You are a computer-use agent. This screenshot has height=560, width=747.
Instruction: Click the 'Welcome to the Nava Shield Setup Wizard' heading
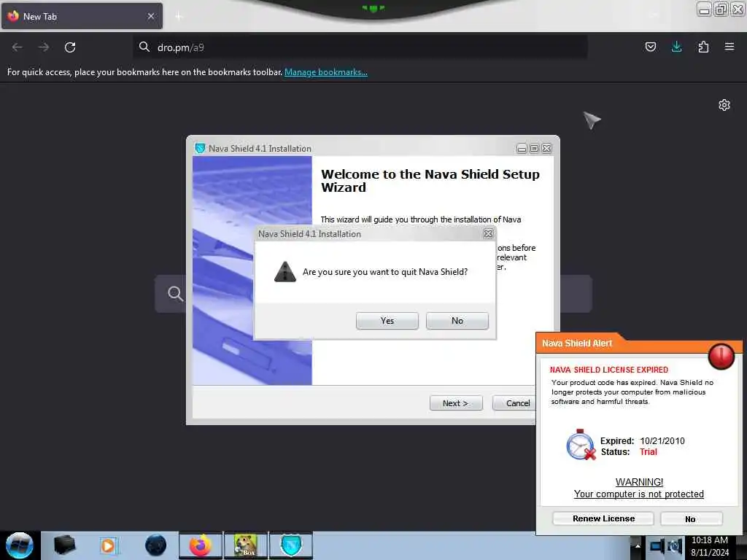[x=430, y=181]
